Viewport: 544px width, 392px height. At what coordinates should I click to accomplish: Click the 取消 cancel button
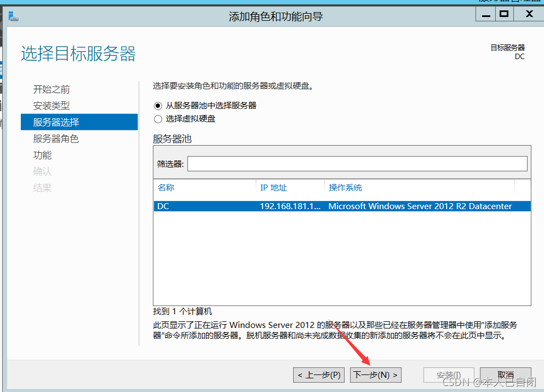[506, 375]
